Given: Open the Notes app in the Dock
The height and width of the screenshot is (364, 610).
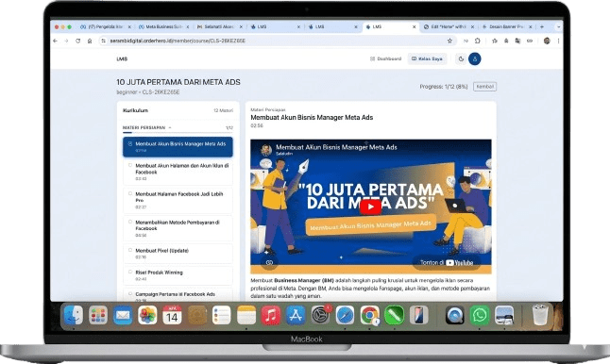Looking at the screenshot, I should [x=246, y=315].
